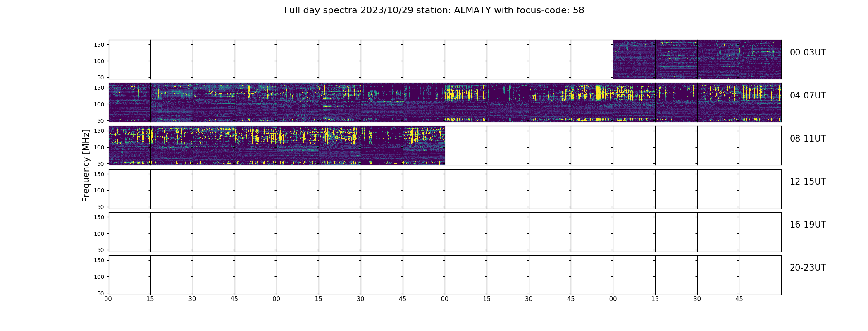Click the '50' tick of the 20-23UT row

[x=101, y=293]
